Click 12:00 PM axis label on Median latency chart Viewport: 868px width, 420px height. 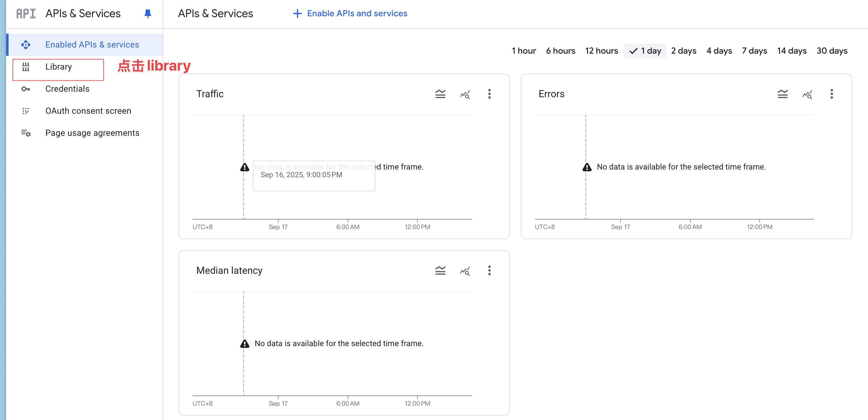417,403
